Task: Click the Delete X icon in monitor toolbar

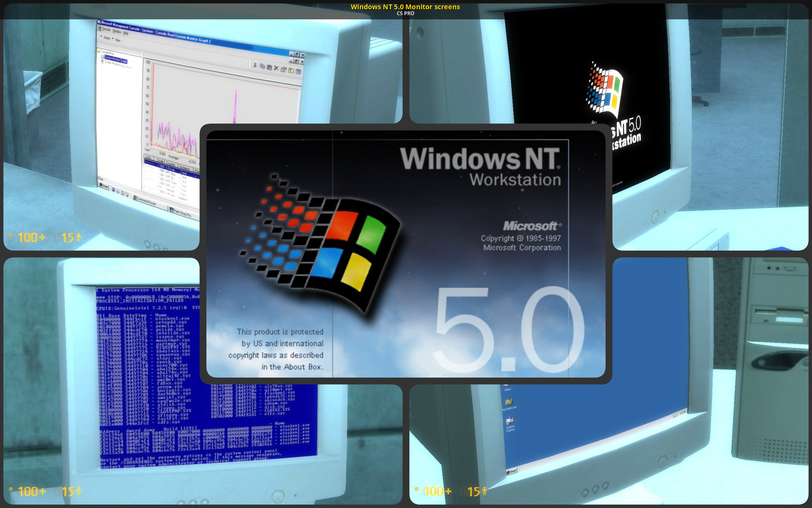Action: tap(276, 68)
